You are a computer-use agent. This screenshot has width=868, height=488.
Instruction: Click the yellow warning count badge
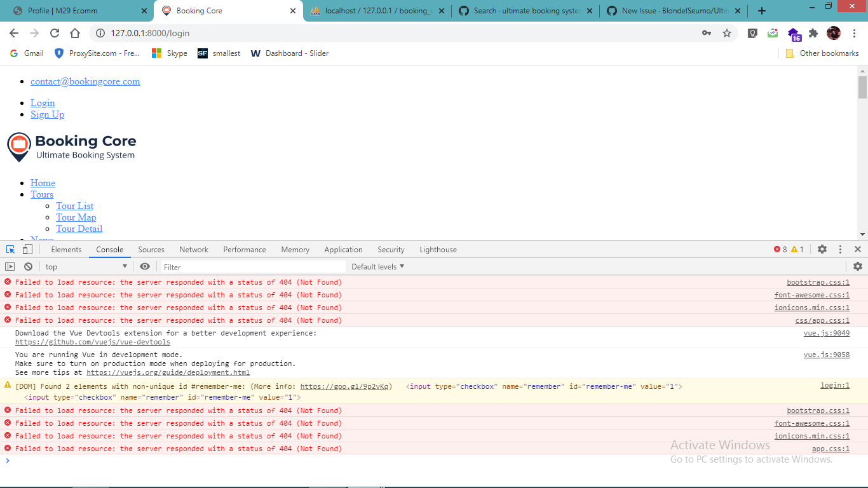pos(797,250)
